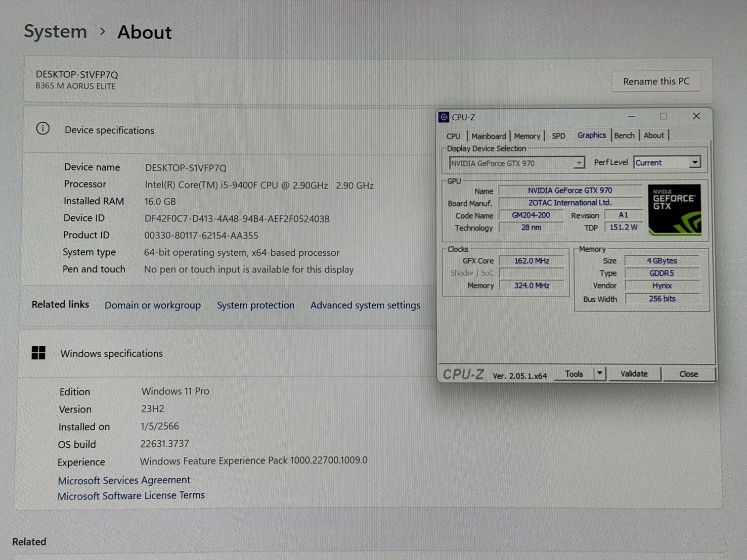Click the System type 64-bit value
The image size is (747, 560).
click(242, 252)
